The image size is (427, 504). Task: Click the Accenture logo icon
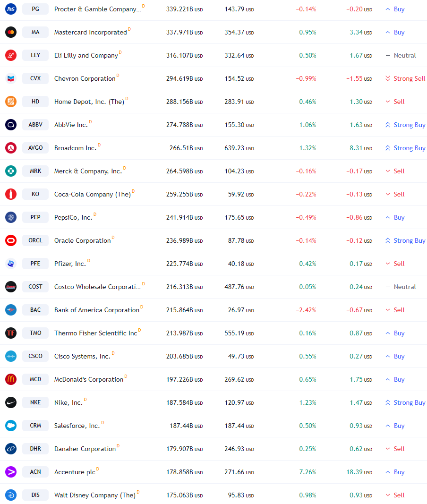(11, 472)
